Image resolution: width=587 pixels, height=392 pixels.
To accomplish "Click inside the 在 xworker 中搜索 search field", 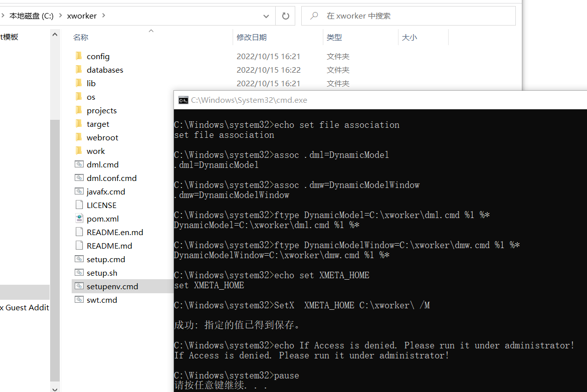I will tap(361, 16).
